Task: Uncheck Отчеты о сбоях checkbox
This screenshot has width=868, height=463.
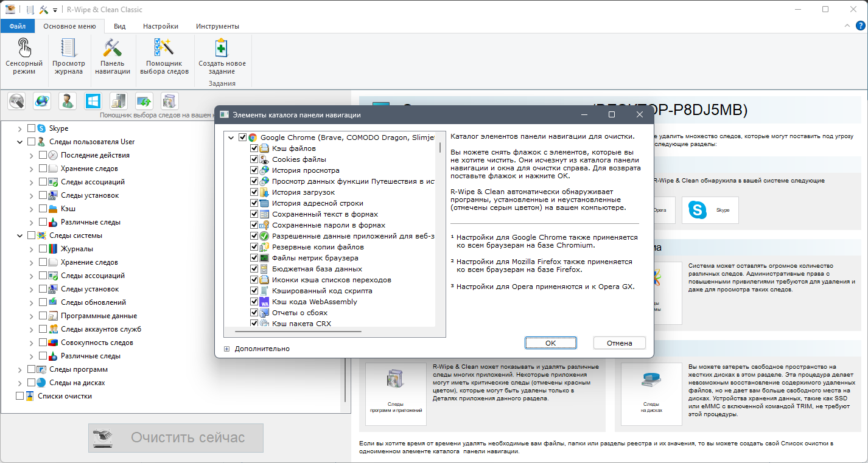Action: point(254,313)
